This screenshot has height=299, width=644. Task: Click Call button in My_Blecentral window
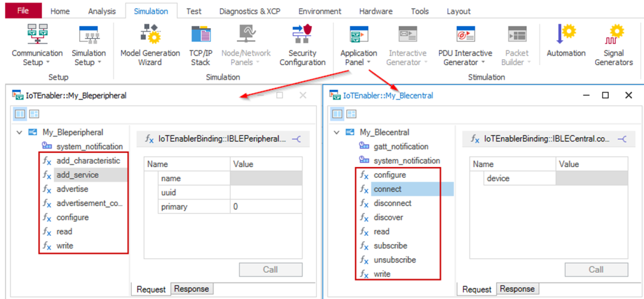point(596,270)
